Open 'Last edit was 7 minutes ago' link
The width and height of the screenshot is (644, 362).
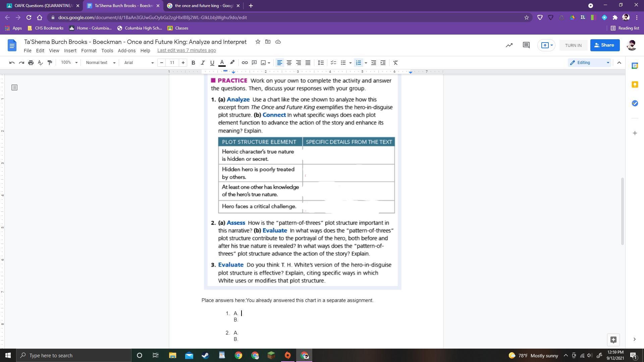coord(186,50)
